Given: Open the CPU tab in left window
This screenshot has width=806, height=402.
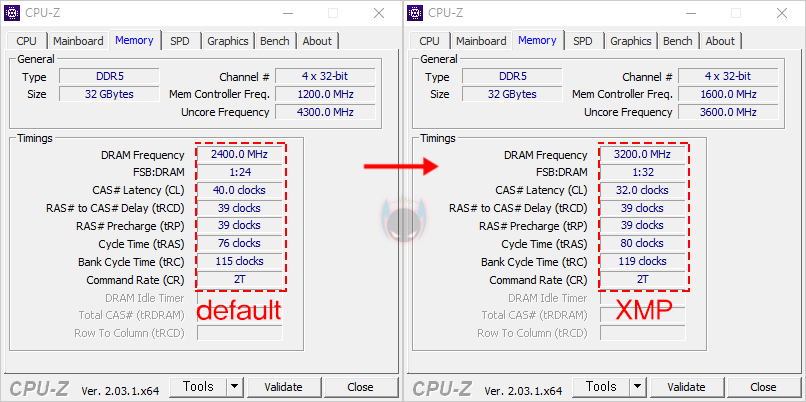Looking at the screenshot, I should (x=26, y=41).
